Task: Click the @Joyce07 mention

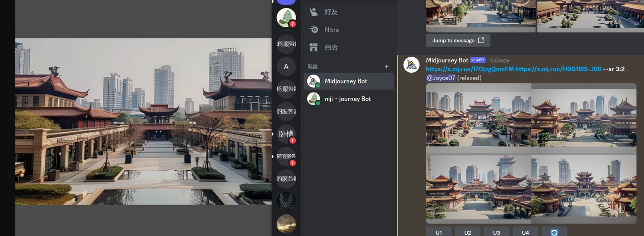Action: point(441,78)
